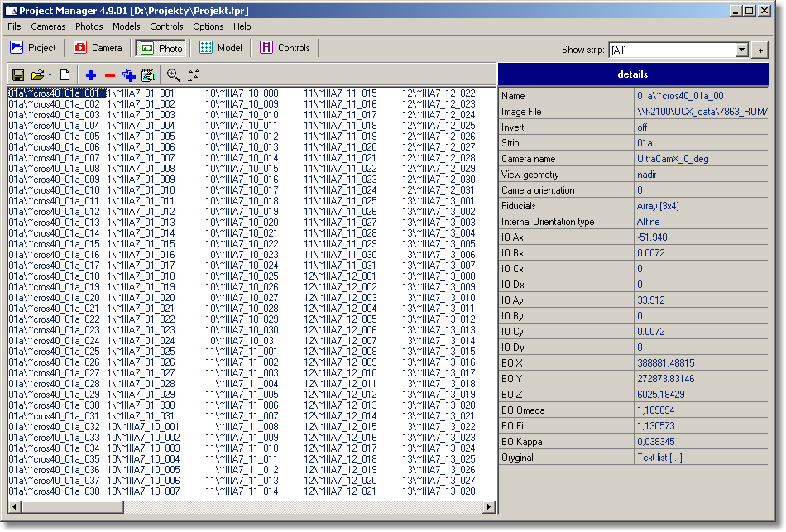Select photo 12\~IIIA7_12_021
Viewport: 786px width, 532px height.
[x=340, y=491]
